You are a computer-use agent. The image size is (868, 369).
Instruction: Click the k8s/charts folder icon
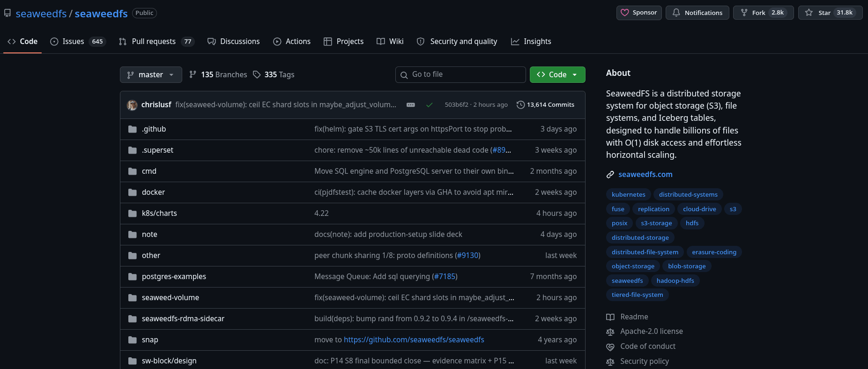[133, 214]
